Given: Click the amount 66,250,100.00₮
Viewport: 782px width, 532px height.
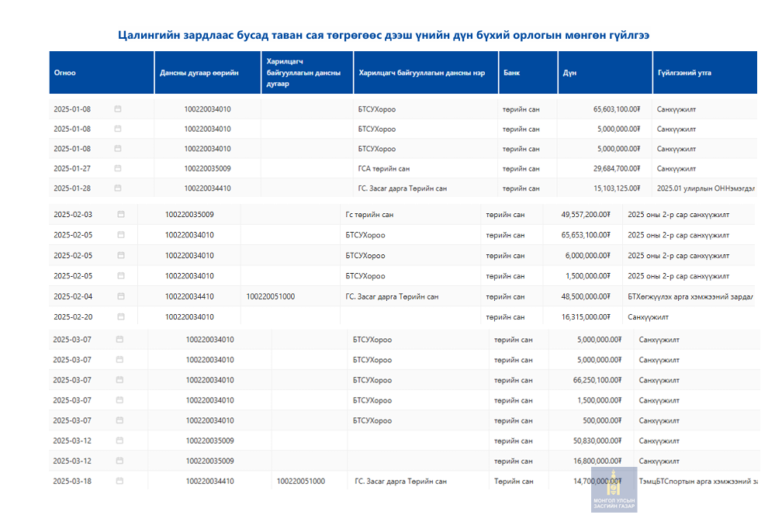Looking at the screenshot, I should (x=597, y=380).
